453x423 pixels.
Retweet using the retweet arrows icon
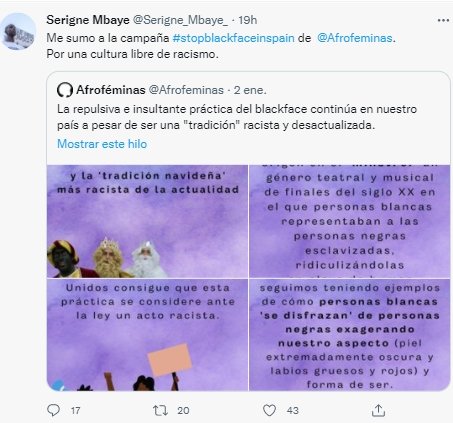pyautogui.click(x=160, y=410)
